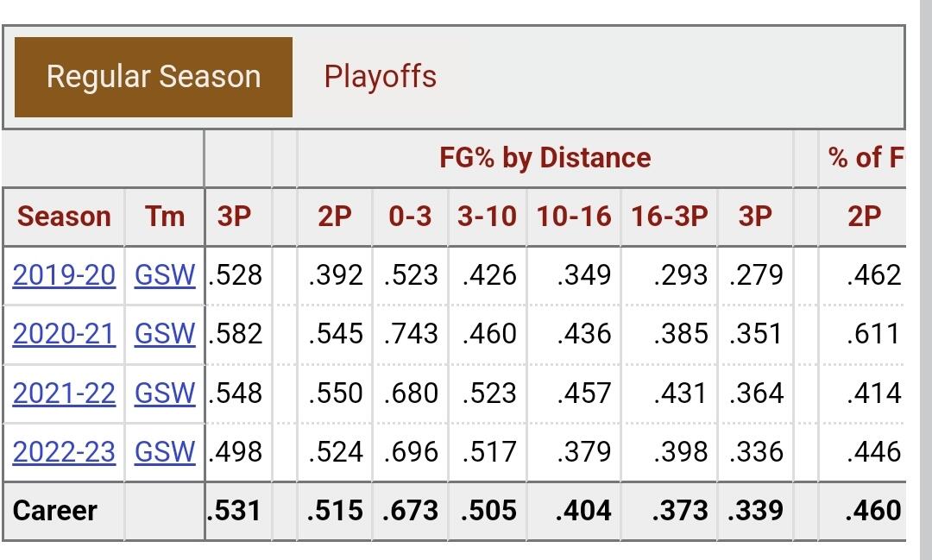Sort by the 16-3P distance column
Screen dimensions: 932x560
(669, 216)
